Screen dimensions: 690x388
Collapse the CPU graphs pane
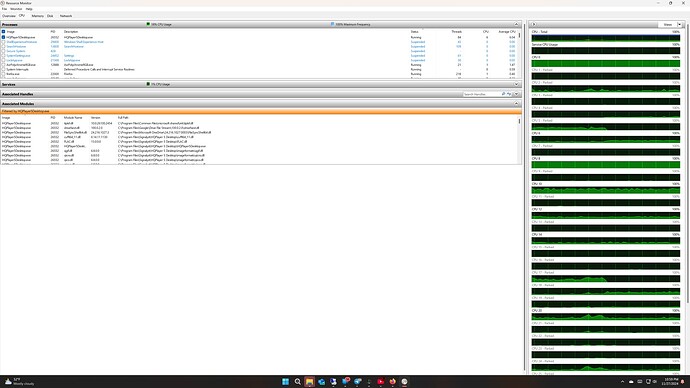(x=534, y=25)
